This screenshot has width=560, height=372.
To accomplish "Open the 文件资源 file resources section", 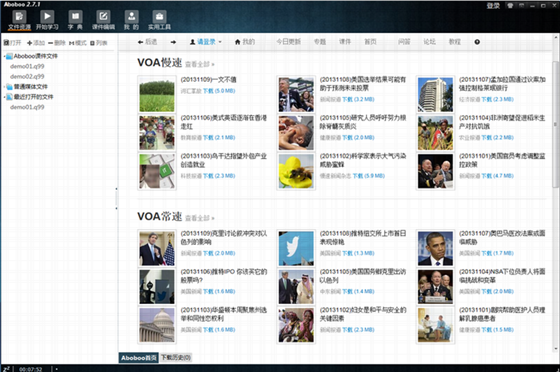I will (x=19, y=20).
